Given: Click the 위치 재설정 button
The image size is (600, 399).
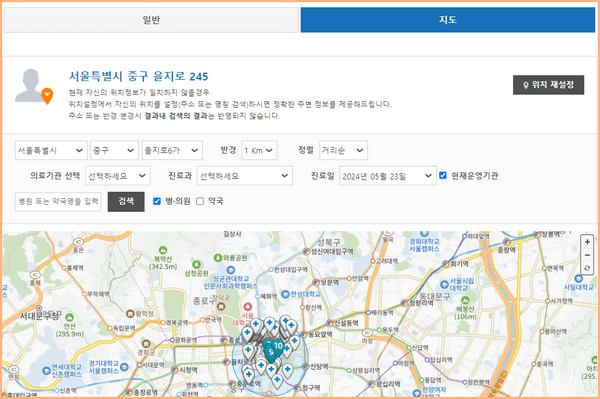Looking at the screenshot, I should click(x=548, y=85).
